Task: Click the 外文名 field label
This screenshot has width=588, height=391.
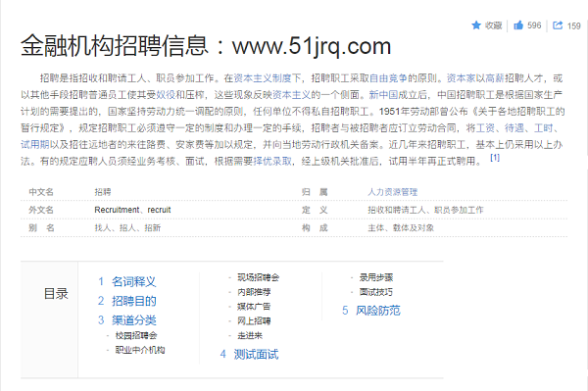Action: coord(41,210)
